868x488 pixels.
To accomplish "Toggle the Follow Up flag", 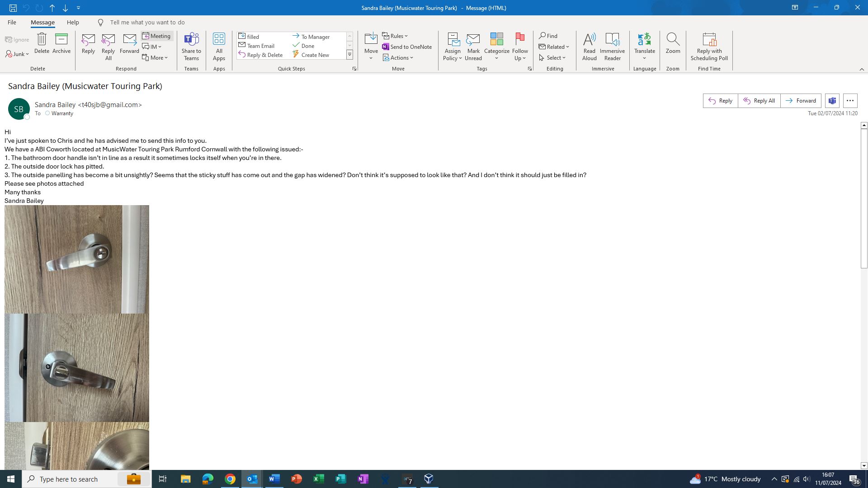I will point(520,39).
